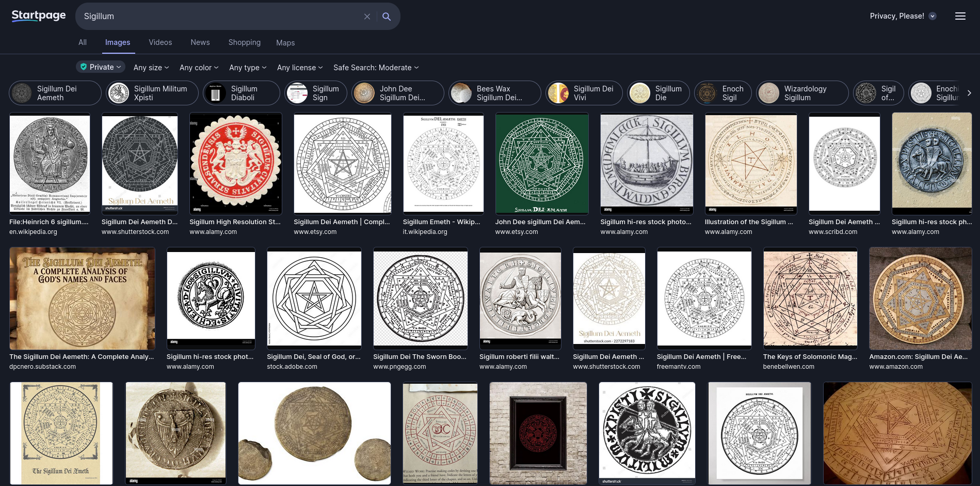Image resolution: width=980 pixels, height=486 pixels.
Task: Open the www.scribd.com source link
Action: (833, 232)
